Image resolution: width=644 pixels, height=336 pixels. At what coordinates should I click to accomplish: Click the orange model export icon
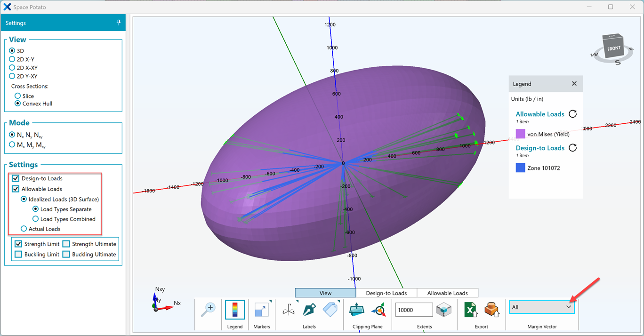491,310
